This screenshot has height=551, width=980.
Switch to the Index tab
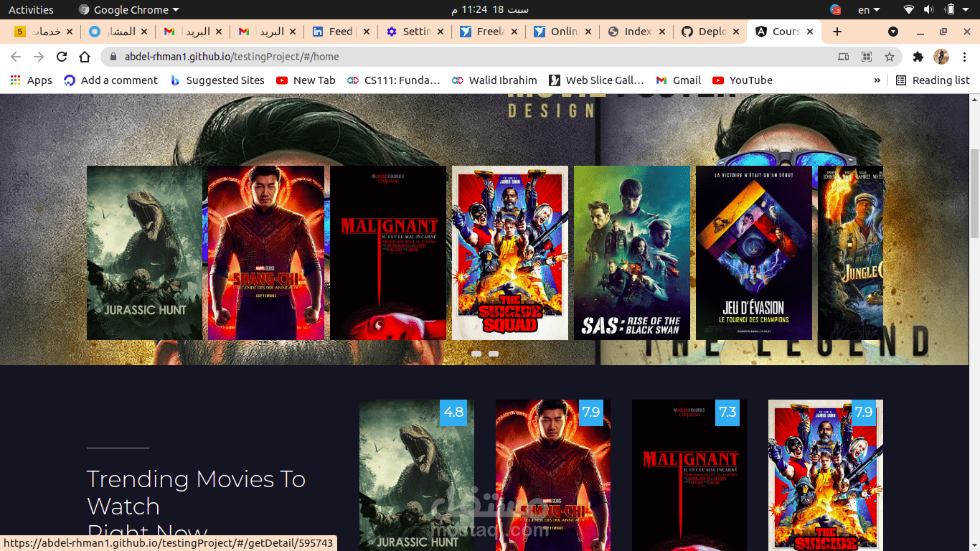[x=637, y=32]
